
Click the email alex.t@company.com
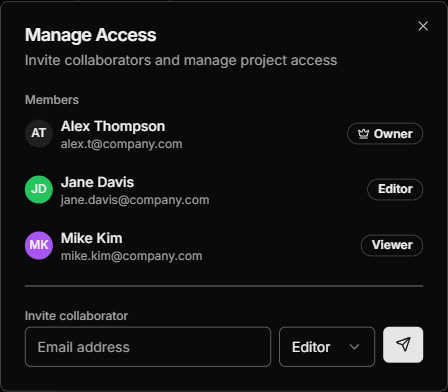[121, 144]
